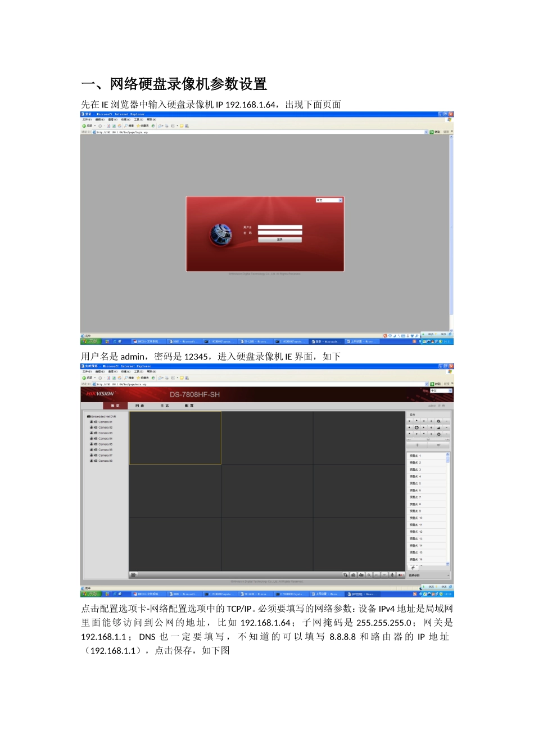This screenshot has width=534, height=756.
Task: Select 预置点 16 in the preset list
Action: (x=427, y=559)
